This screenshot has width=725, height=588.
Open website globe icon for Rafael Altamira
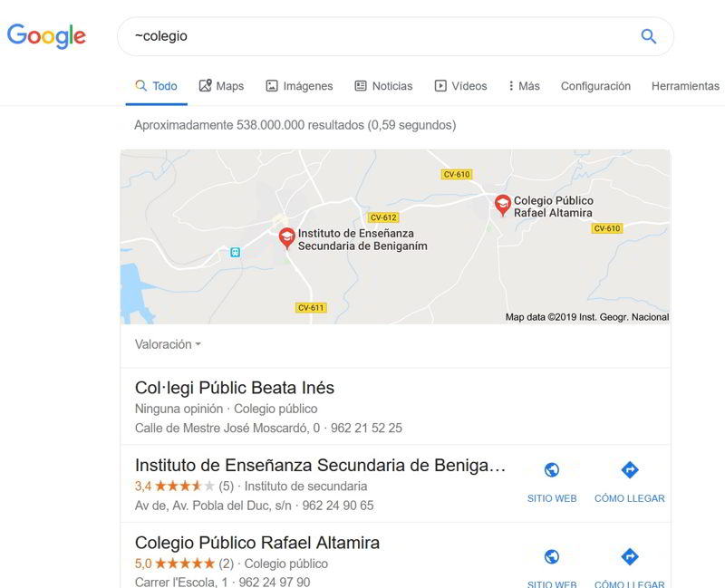[x=551, y=557]
